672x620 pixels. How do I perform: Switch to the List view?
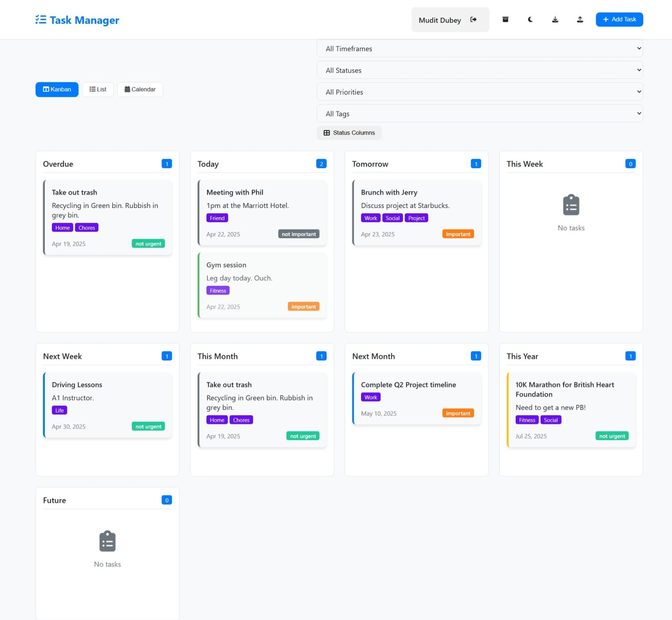[97, 89]
